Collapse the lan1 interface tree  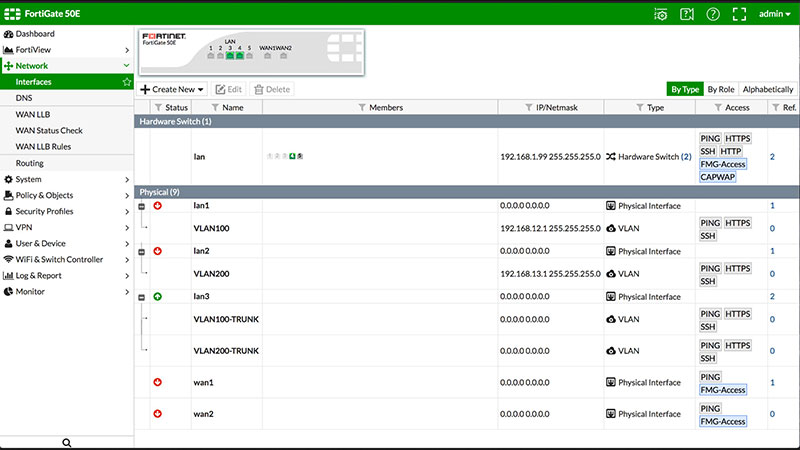coord(142,206)
